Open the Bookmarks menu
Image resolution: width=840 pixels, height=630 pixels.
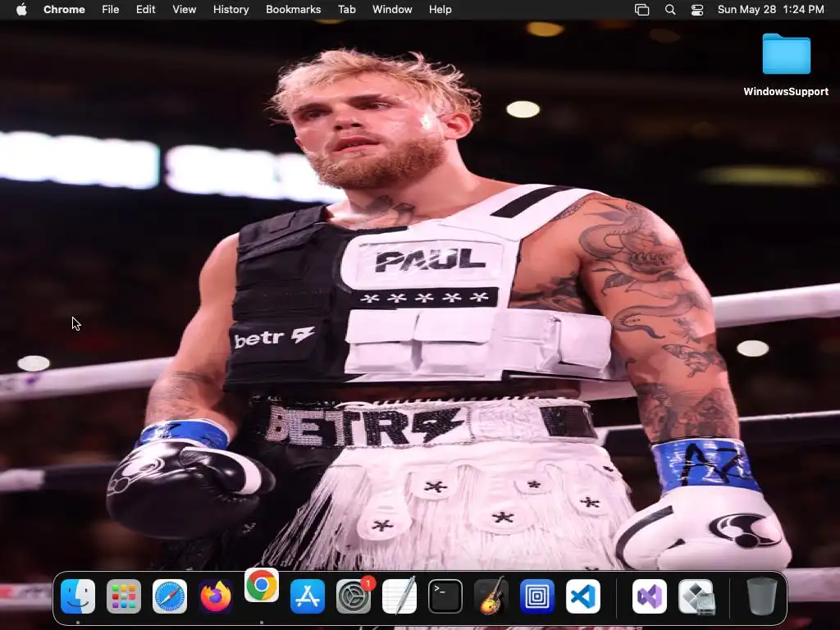293,10
